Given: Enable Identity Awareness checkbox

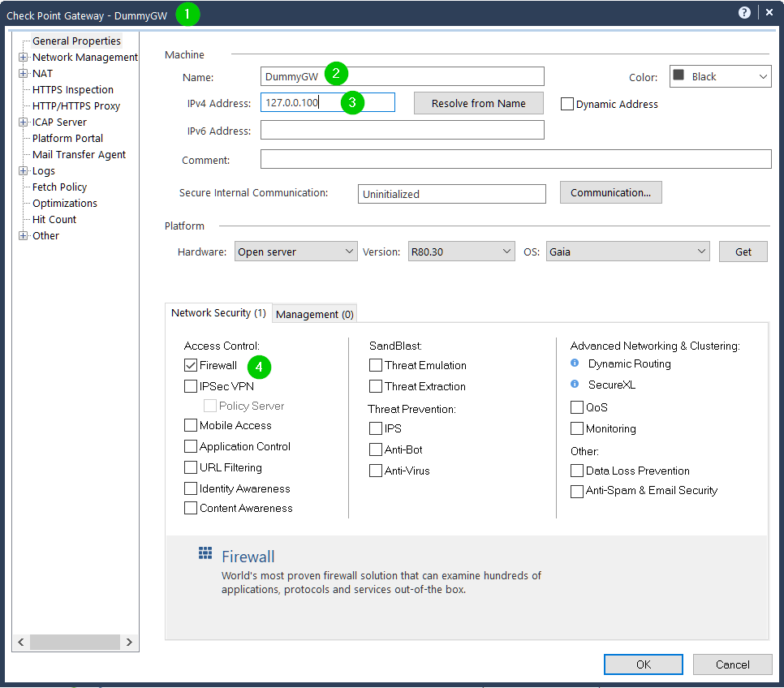Looking at the screenshot, I should (x=191, y=488).
